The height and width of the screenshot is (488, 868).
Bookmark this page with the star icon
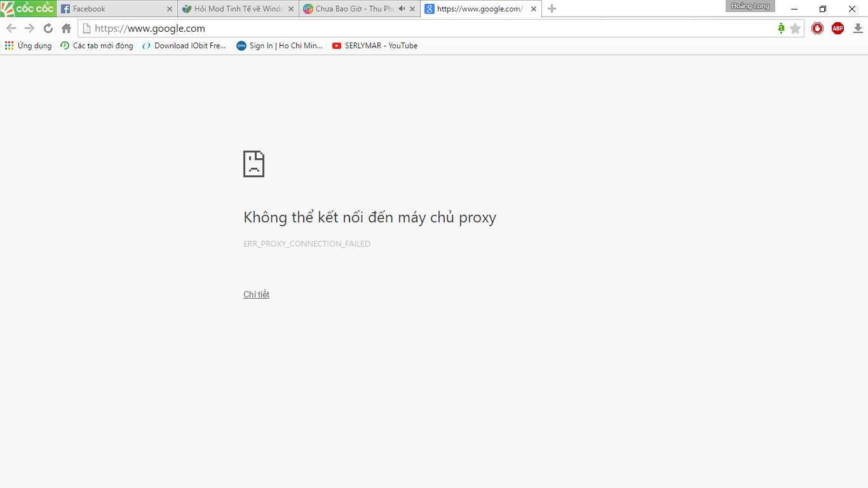tap(795, 29)
